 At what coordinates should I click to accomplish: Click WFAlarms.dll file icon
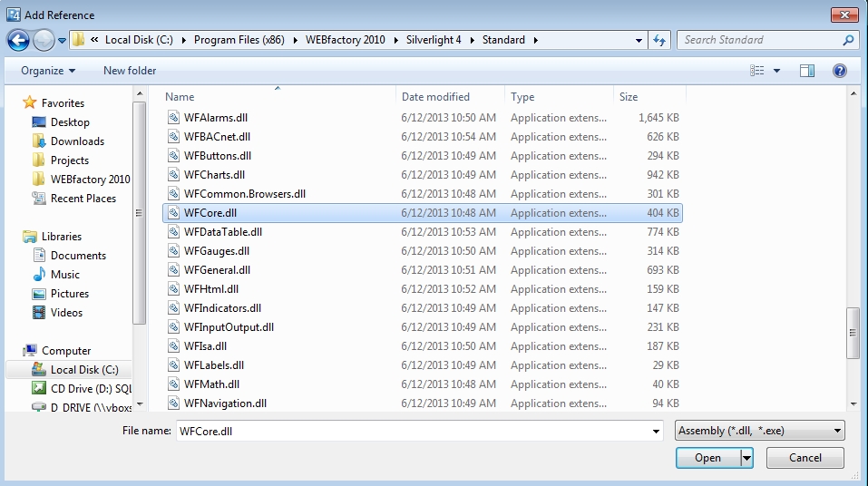(174, 117)
